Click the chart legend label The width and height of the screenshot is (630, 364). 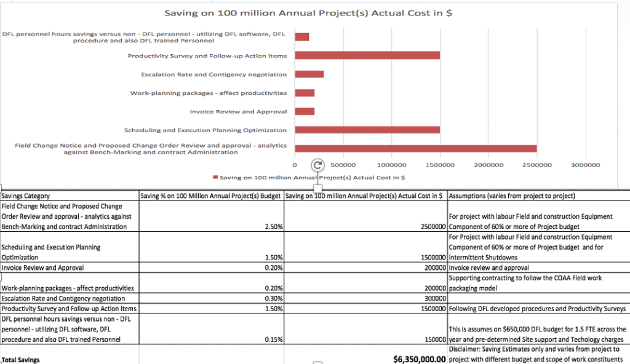pos(312,177)
